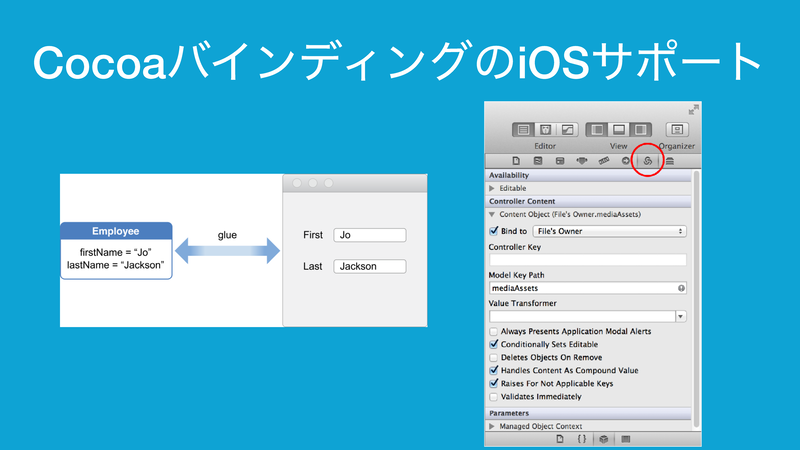Click the Value Transformer combo field

tap(582, 316)
